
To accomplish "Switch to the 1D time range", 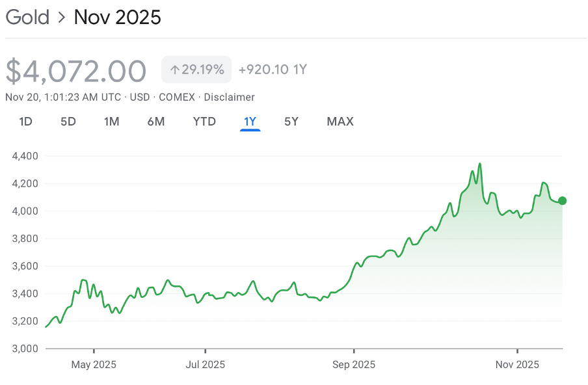I will 25,122.
